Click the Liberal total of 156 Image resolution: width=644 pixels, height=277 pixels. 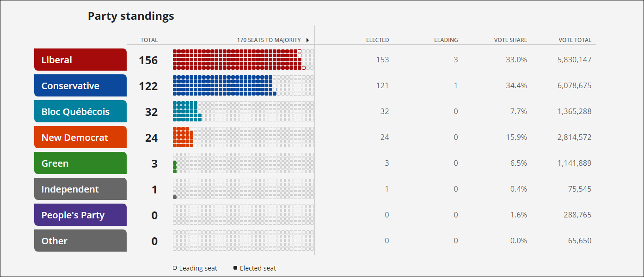pos(148,60)
